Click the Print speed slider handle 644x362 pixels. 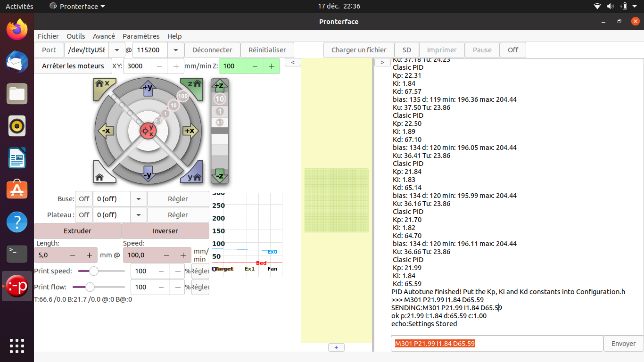93,271
